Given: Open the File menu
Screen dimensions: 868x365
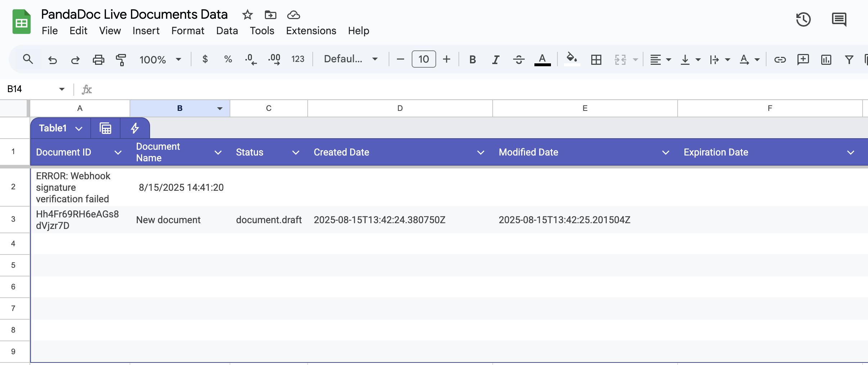Looking at the screenshot, I should tap(50, 31).
